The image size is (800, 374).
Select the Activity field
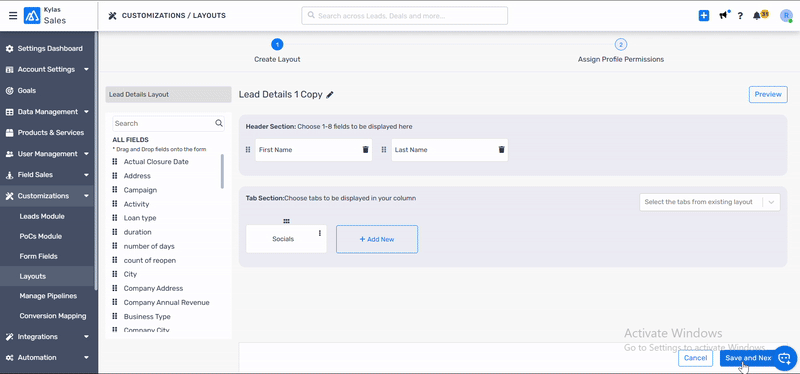136,204
